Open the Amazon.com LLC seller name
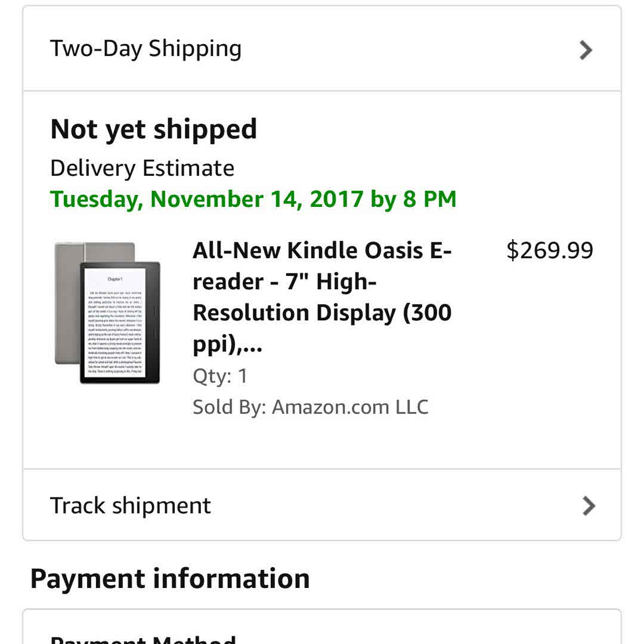 click(350, 407)
